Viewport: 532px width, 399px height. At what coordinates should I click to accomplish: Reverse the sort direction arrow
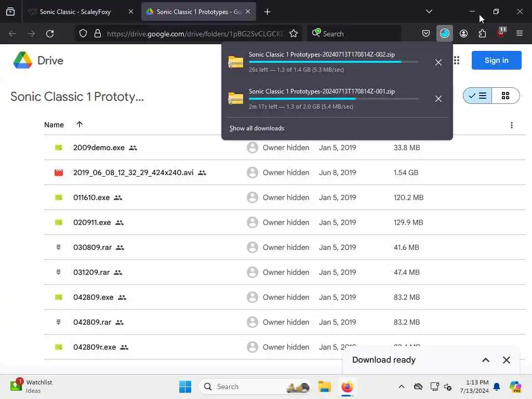(x=79, y=124)
